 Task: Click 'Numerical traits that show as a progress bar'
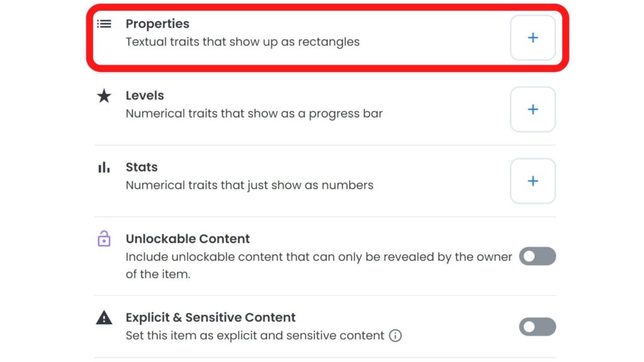254,114
